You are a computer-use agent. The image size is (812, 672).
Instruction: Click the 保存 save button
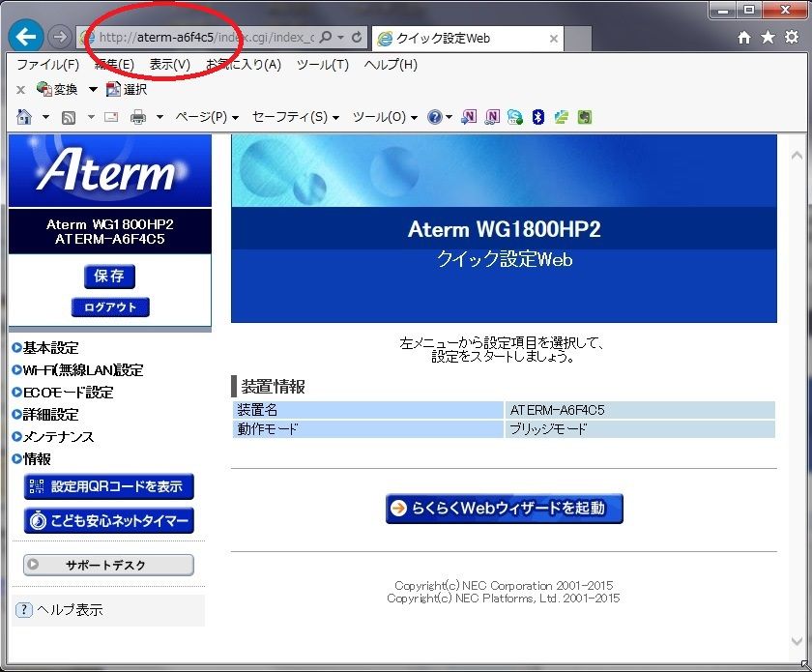109,277
